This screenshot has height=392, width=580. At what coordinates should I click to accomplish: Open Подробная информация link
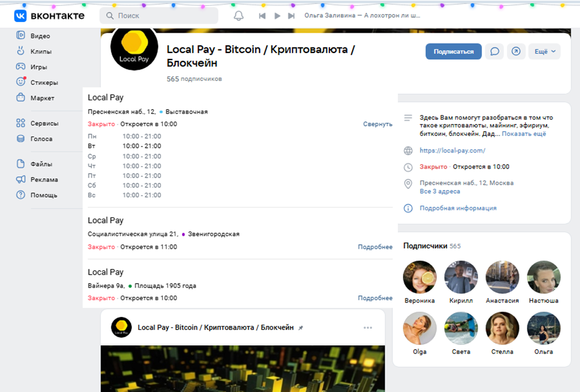(458, 208)
